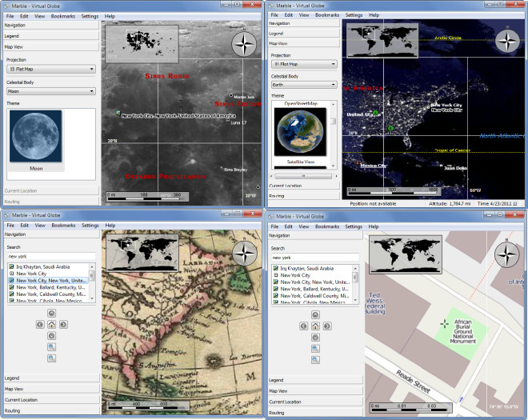
Task: Expand Current Location panel in street map window
Action: pyautogui.click(x=315, y=402)
